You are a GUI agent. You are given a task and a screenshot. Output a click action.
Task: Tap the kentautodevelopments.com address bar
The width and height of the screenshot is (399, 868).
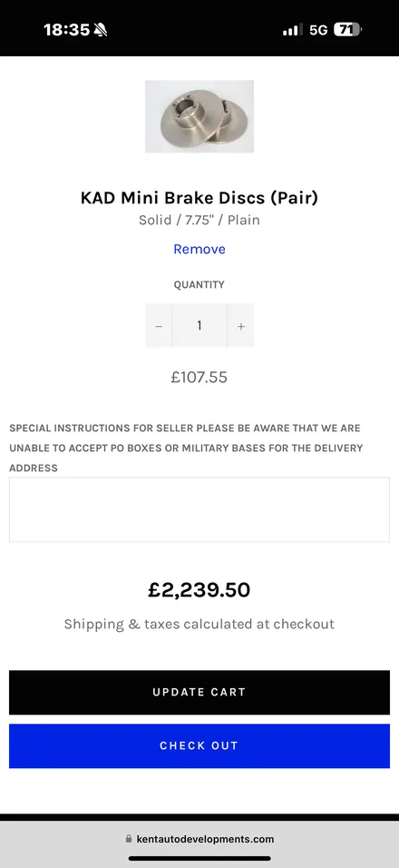pos(199,839)
